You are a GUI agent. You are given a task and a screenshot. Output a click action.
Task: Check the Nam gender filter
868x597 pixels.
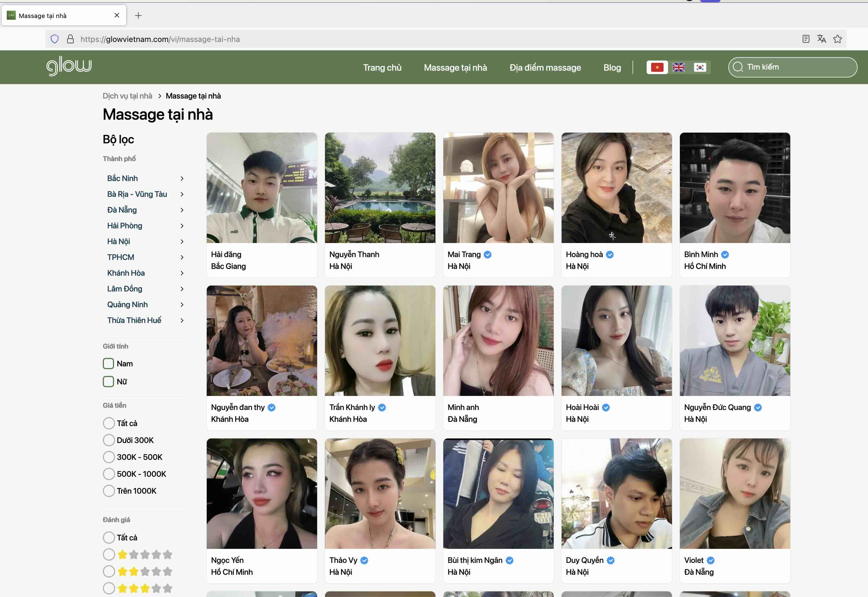coord(108,363)
